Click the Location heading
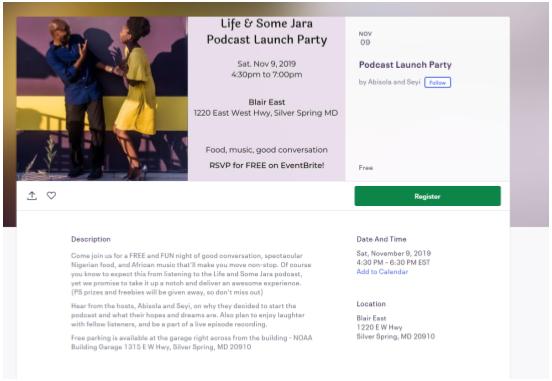Viewport: 552px width, 381px height. click(371, 304)
